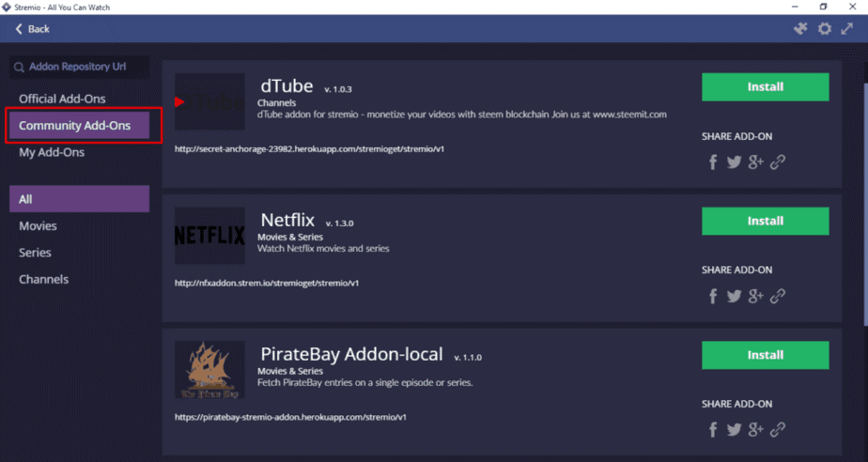Install the dTube add-on
The image size is (868, 462).
pos(765,87)
